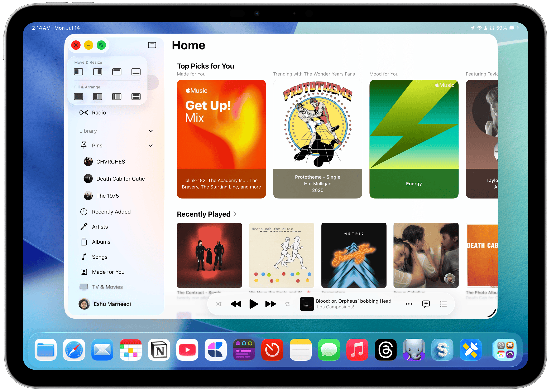Open the Taylor Swift featured card
This screenshot has width=551, height=392.
tap(482, 139)
